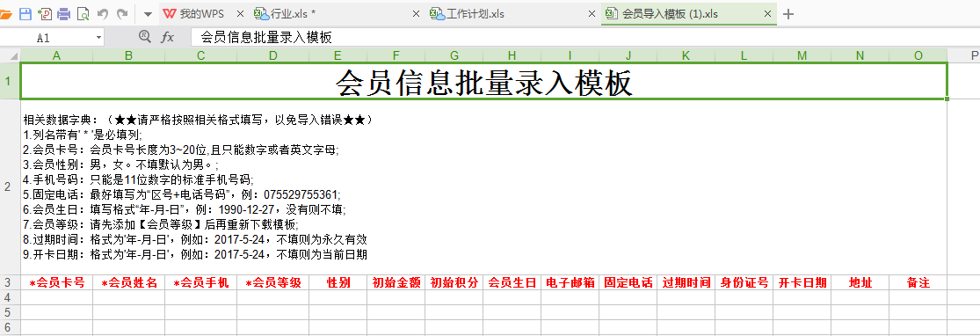The height and width of the screenshot is (336, 980).
Task: Click the export to PDF icon
Action: 45,14
